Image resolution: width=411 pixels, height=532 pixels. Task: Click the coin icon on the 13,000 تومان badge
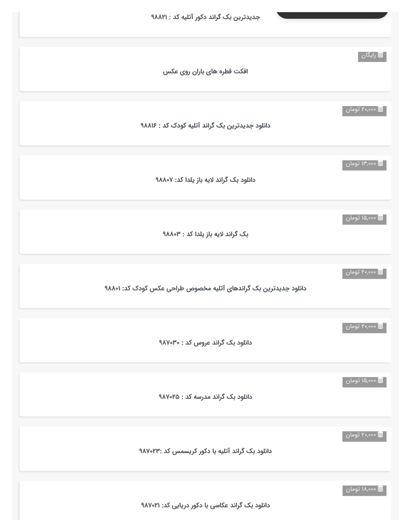tap(380, 163)
